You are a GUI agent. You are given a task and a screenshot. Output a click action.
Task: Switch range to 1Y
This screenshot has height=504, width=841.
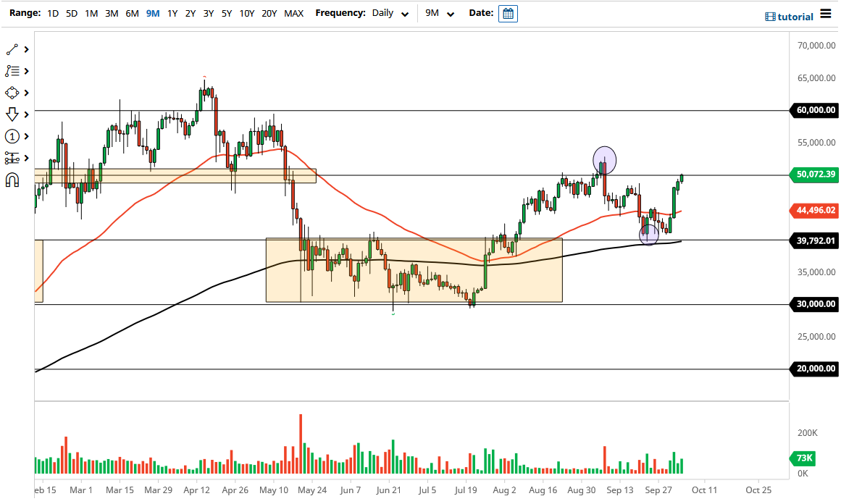point(170,13)
